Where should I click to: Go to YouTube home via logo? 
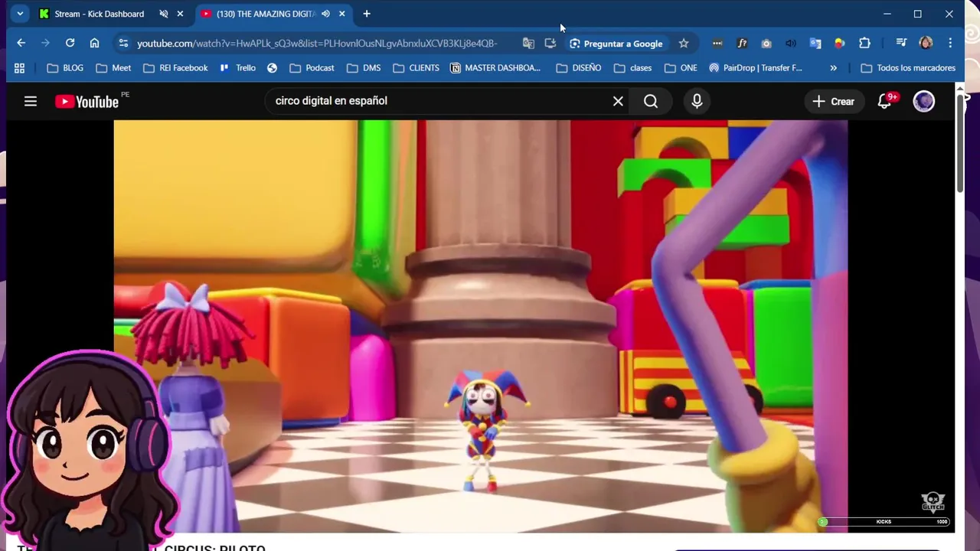tap(87, 102)
